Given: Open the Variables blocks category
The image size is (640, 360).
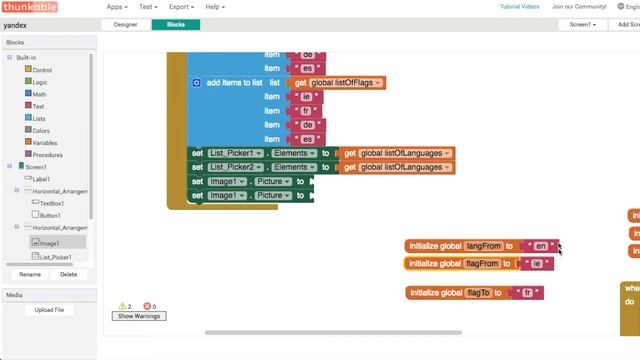Looking at the screenshot, I should tap(41, 142).
